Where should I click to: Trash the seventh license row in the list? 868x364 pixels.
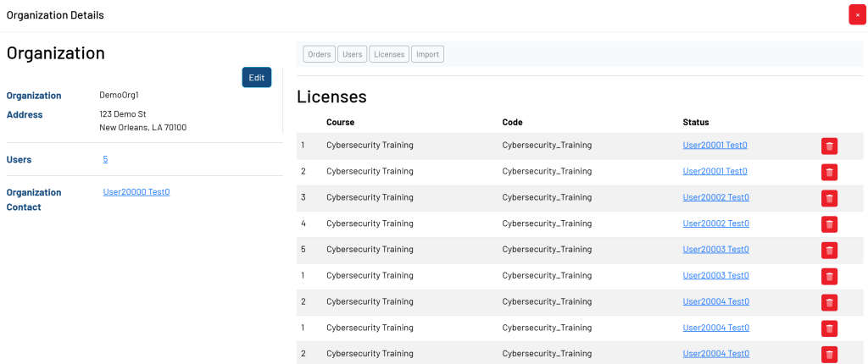click(829, 302)
